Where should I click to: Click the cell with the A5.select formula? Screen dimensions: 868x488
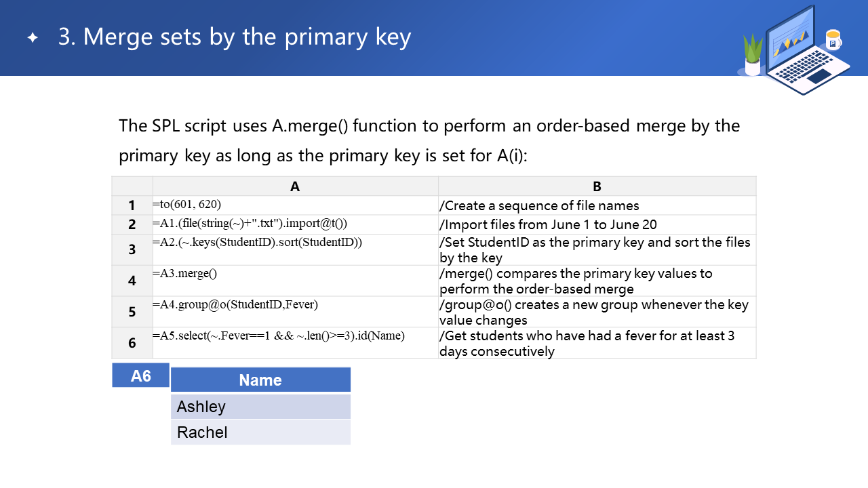[295, 342]
